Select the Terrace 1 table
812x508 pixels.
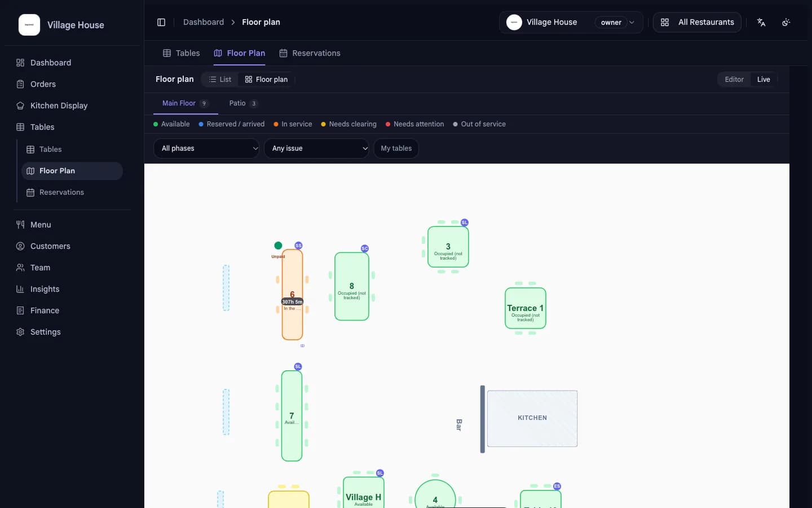pos(526,308)
